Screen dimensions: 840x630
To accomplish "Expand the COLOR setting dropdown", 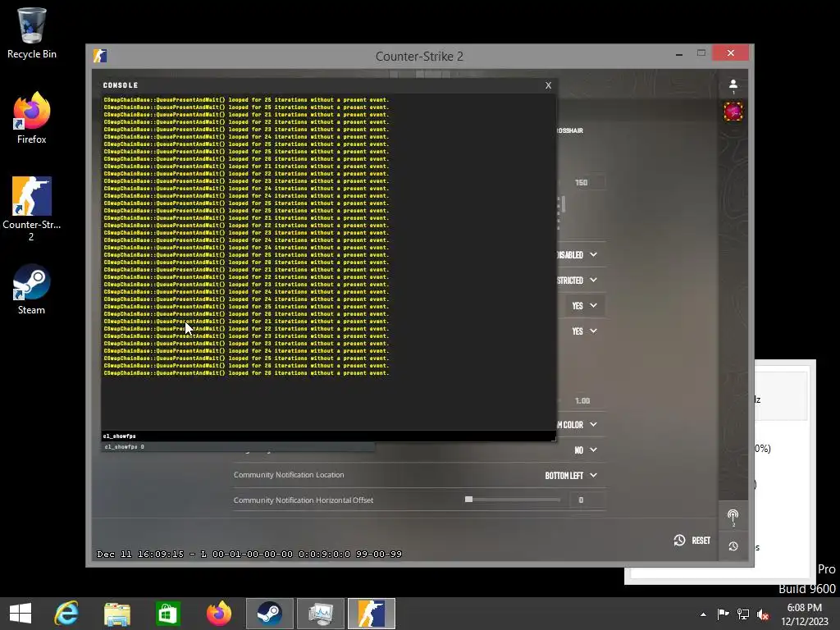I will 577,424.
